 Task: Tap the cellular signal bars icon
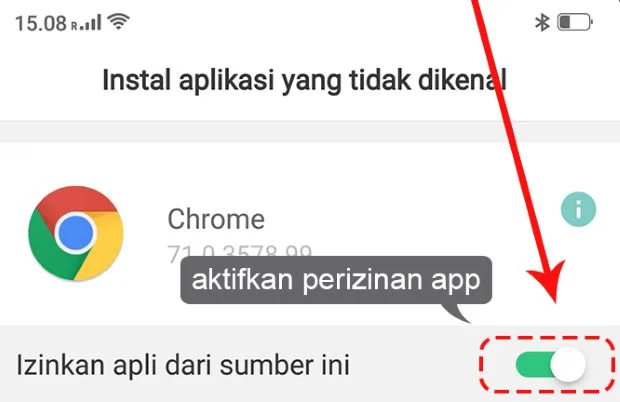pyautogui.click(x=90, y=23)
